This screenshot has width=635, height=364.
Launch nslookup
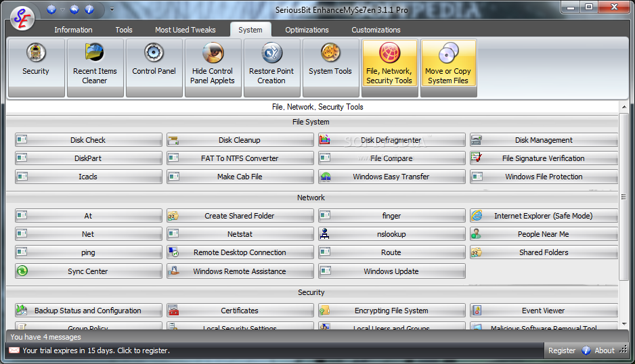[x=391, y=234]
